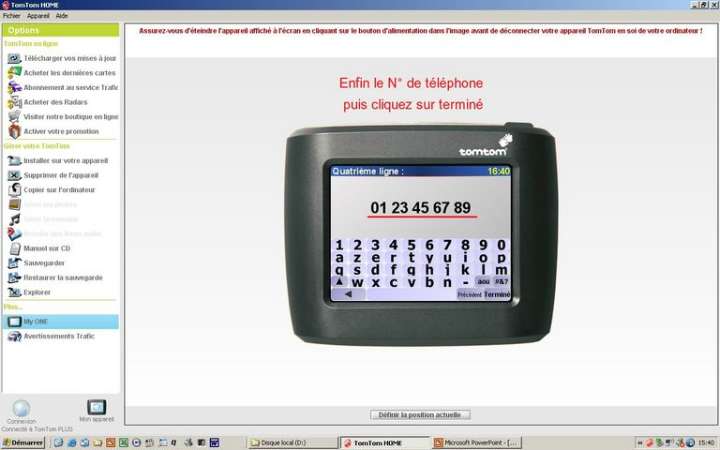The height and width of the screenshot is (450, 720).
Task: Click Terminé on the device keyboard
Action: (x=497, y=294)
